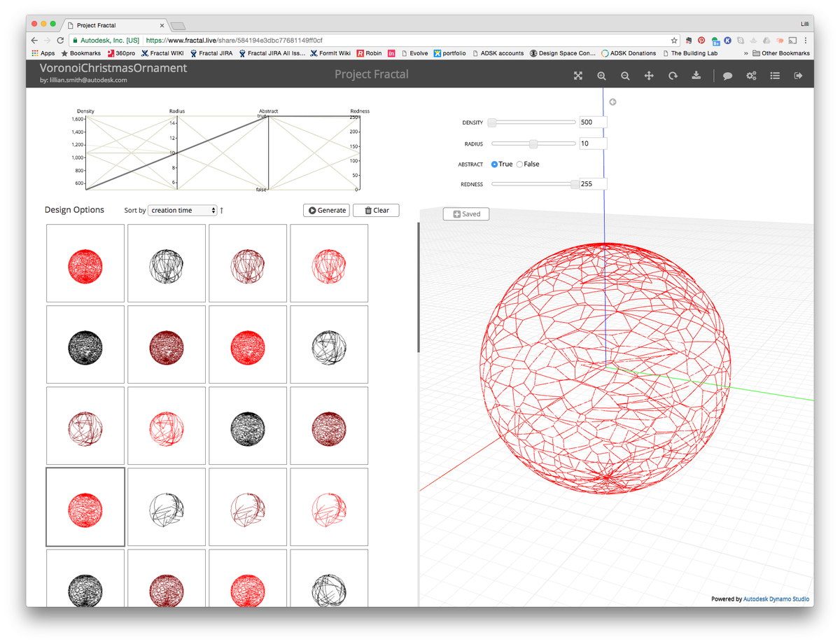Open the Apps grid shortcut
The image size is (840, 644).
point(43,53)
